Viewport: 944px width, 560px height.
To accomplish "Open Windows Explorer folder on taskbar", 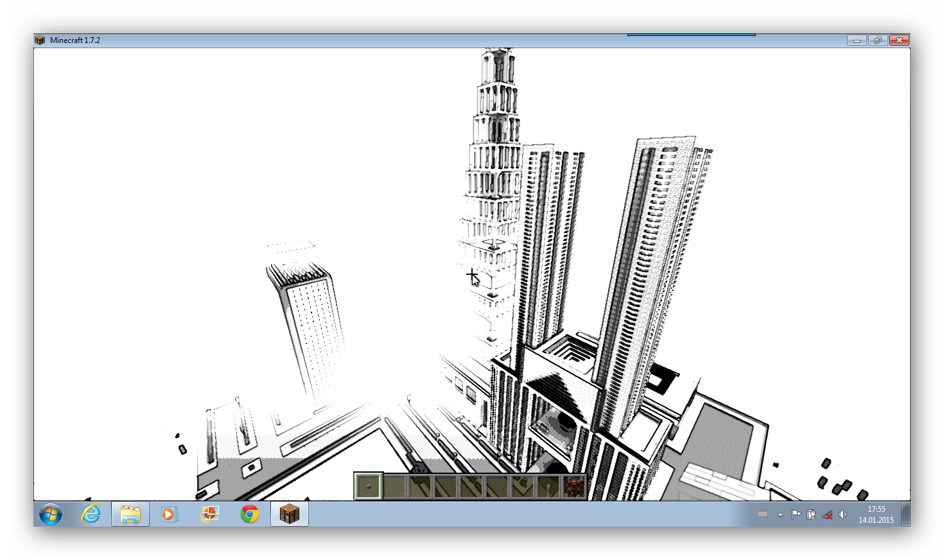I will [x=130, y=514].
